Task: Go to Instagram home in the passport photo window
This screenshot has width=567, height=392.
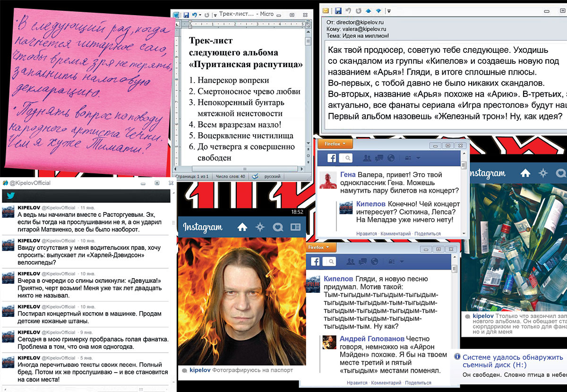Action: (242, 227)
